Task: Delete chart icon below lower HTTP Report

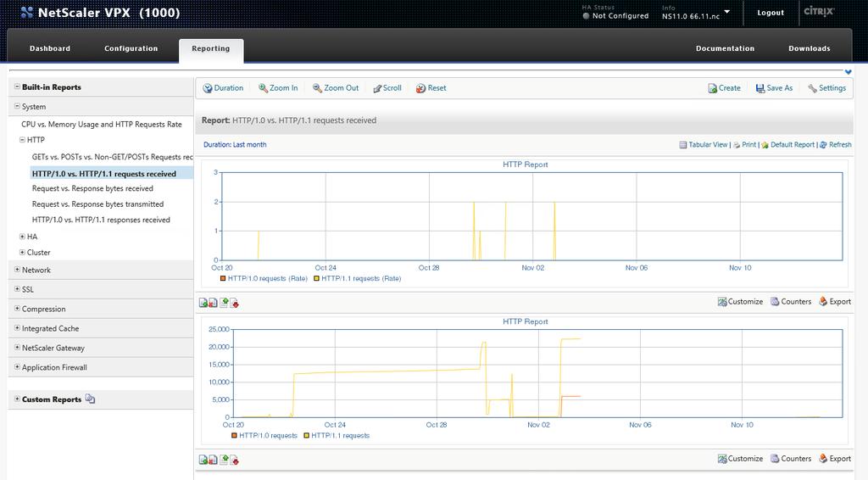Action: tap(213, 460)
